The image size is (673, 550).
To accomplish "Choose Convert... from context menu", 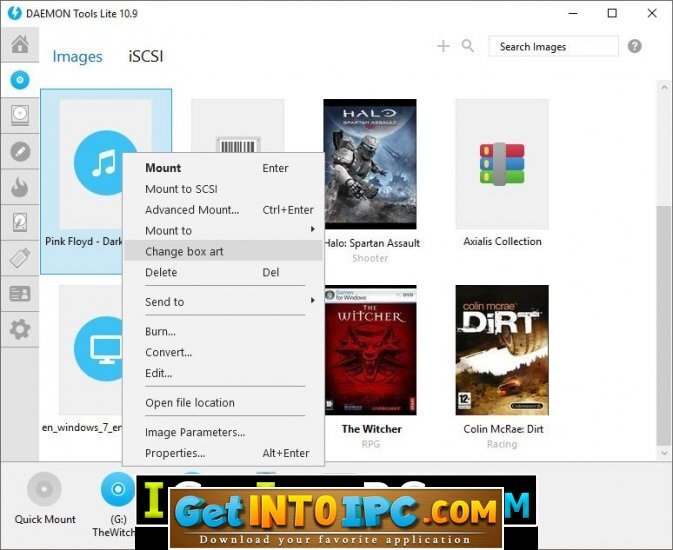I will [x=223, y=352].
